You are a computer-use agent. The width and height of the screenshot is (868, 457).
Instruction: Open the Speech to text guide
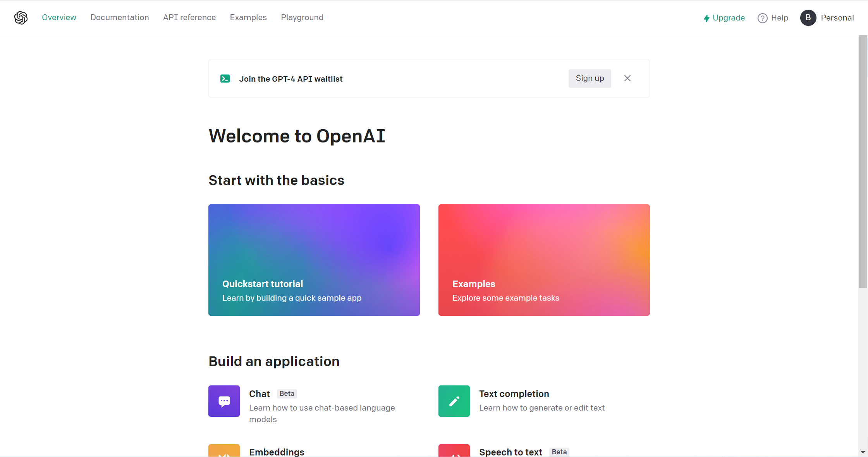click(510, 452)
